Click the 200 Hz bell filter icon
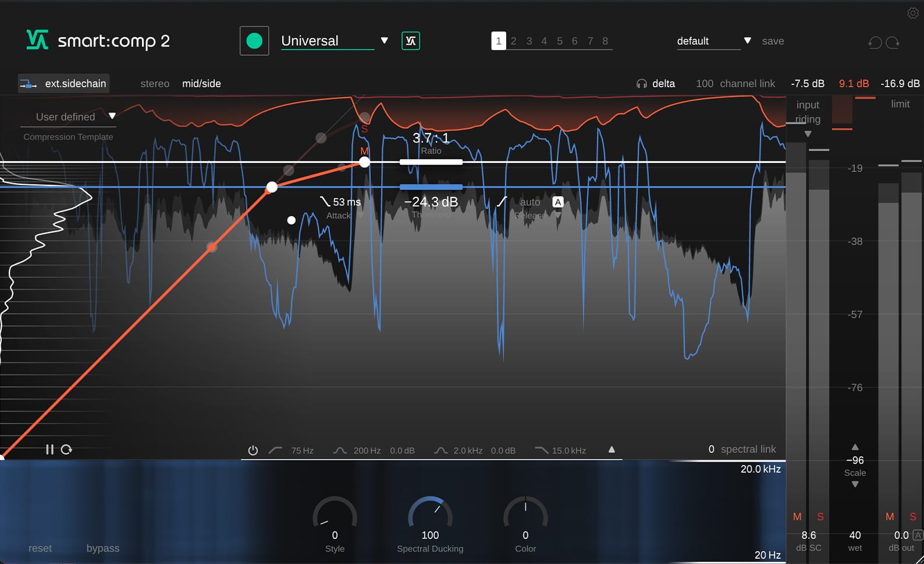The width and height of the screenshot is (924, 564). pos(340,451)
